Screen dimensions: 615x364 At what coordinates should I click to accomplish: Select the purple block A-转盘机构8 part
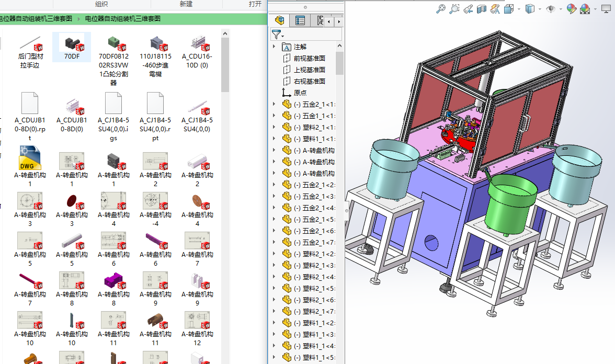(x=114, y=289)
